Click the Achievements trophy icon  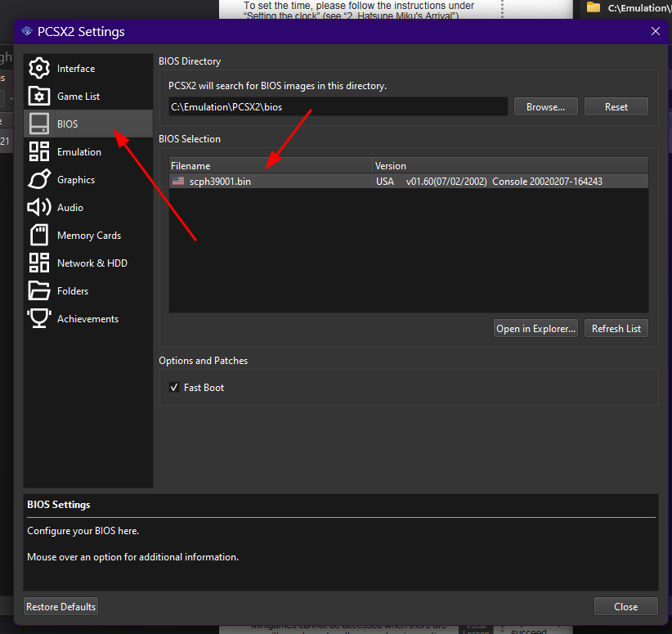[x=39, y=318]
